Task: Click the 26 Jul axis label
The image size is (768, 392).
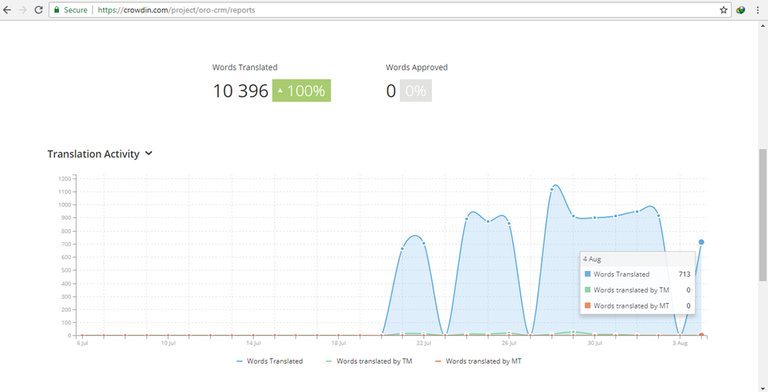Action: 509,343
